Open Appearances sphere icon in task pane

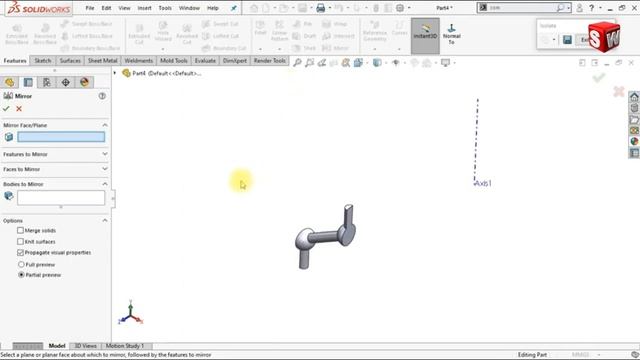point(634,141)
